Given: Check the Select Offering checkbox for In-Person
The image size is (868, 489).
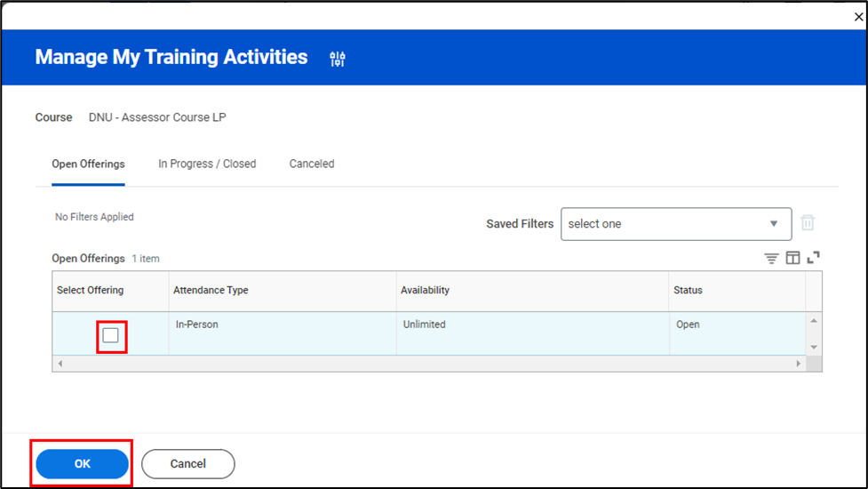Looking at the screenshot, I should (x=111, y=335).
